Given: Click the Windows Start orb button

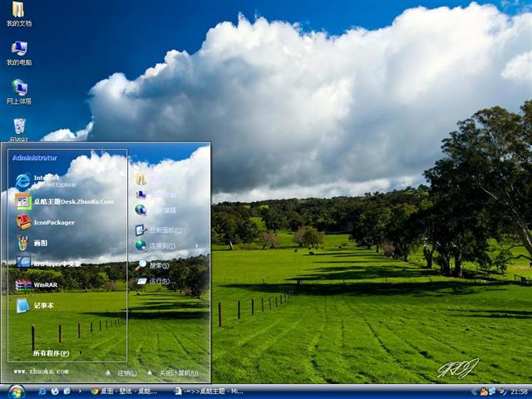Looking at the screenshot, I should [16, 392].
